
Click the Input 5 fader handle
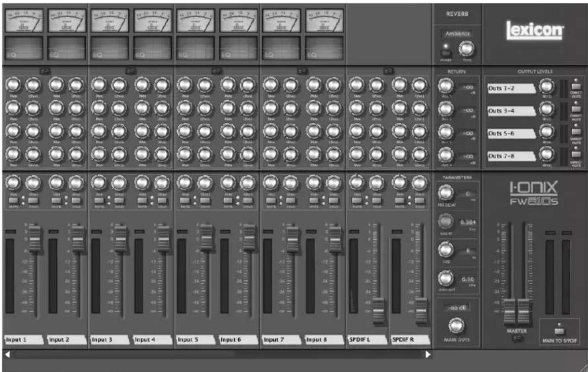click(x=207, y=238)
